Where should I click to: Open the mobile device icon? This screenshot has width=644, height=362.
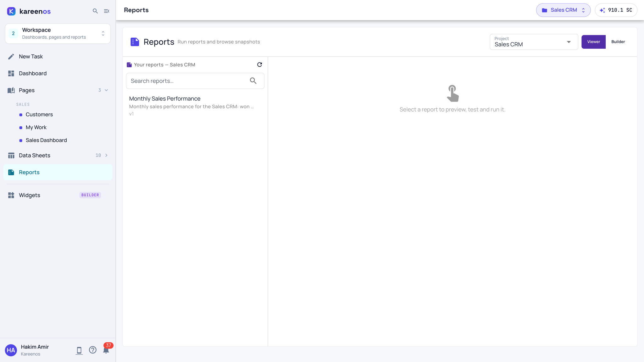[x=79, y=350]
